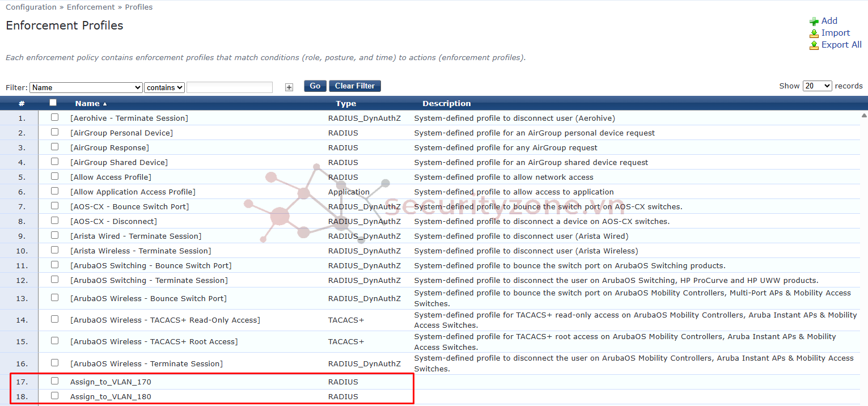The image size is (868, 406).
Task: Click the TACACS+ type cell for Root Access
Action: click(x=346, y=342)
